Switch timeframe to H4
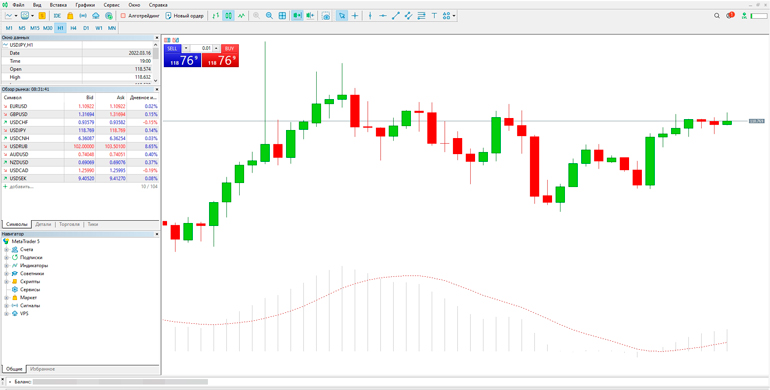Screen dimensions: 770x390 [73, 28]
